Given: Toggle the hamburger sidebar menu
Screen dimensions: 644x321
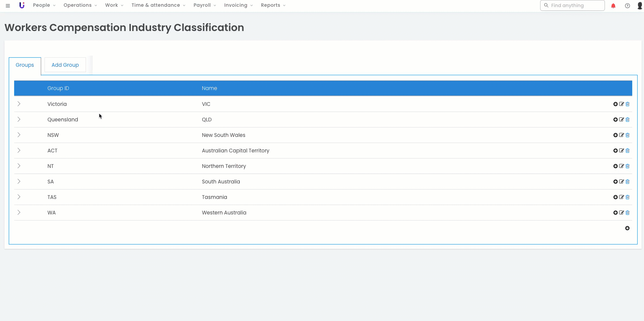Looking at the screenshot, I should point(8,6).
